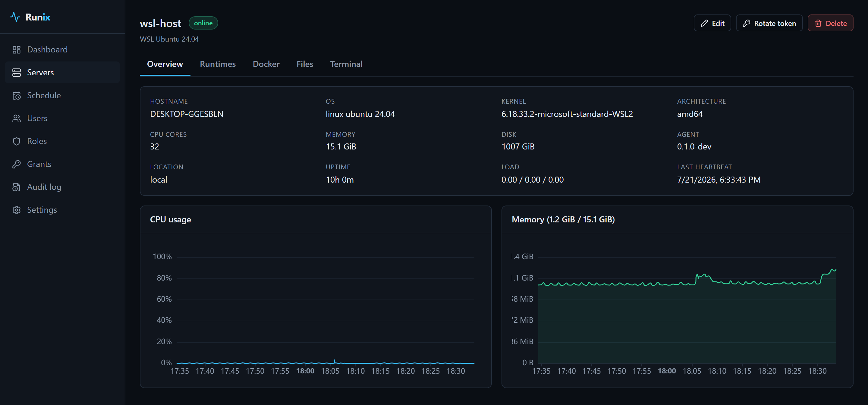Switch to the Runtimes tab
The width and height of the screenshot is (868, 405).
coord(218,64)
